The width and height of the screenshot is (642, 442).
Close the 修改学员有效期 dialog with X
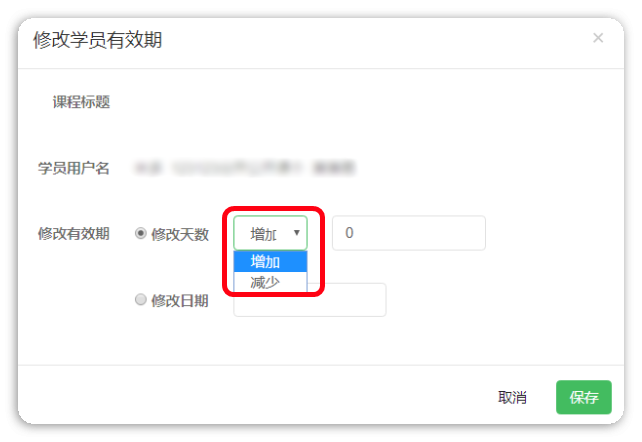[x=598, y=38]
